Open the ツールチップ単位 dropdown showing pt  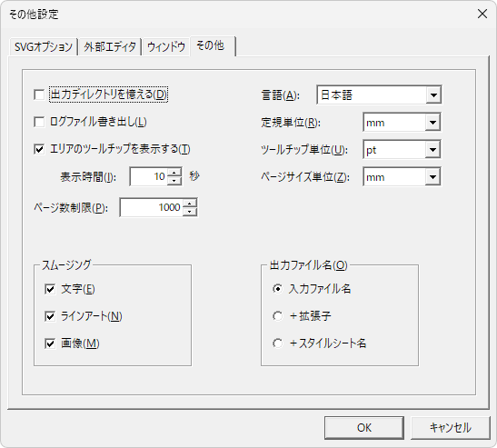tap(432, 150)
